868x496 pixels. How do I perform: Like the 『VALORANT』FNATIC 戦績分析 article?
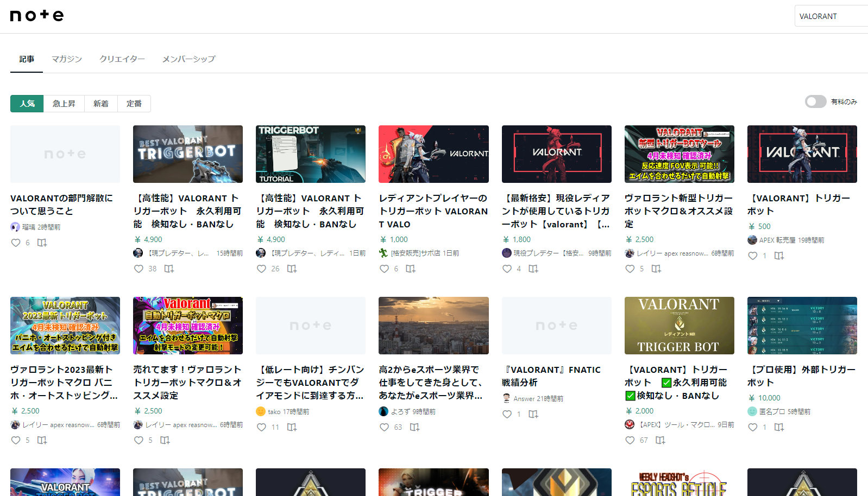[x=507, y=414]
